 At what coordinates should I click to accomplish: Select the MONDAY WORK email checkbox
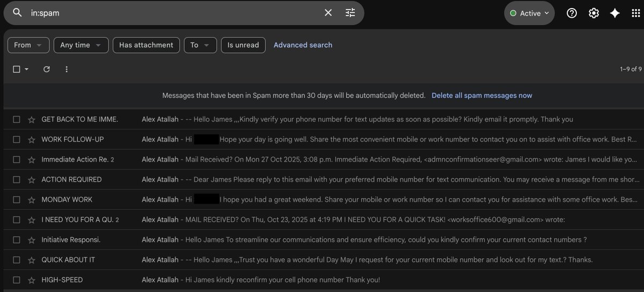17,200
